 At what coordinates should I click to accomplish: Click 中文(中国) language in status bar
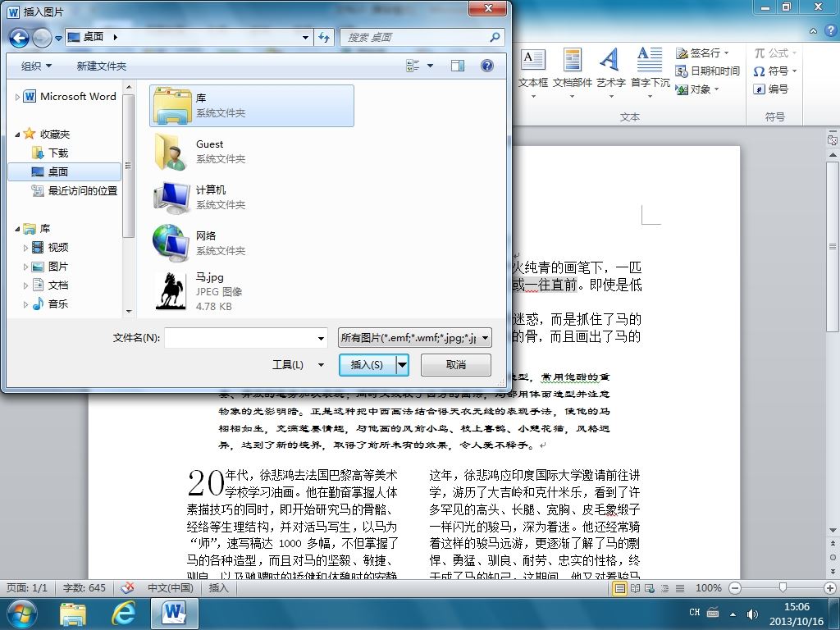point(171,588)
